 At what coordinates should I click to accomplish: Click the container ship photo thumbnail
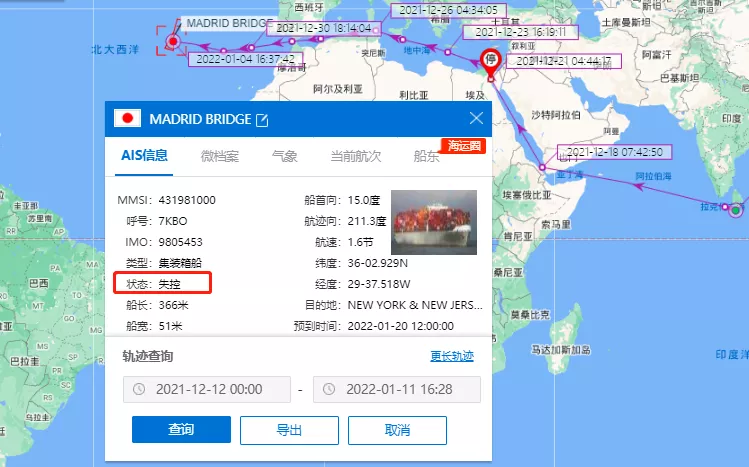[434, 222]
